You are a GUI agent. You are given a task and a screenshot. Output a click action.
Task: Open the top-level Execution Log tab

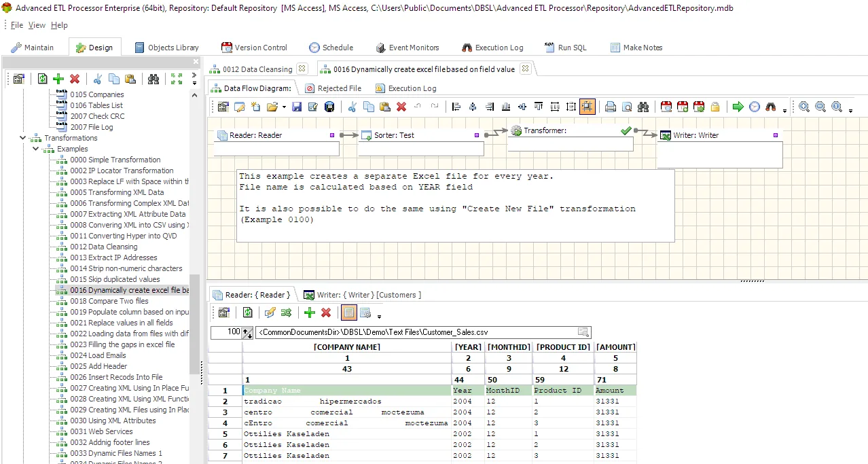pyautogui.click(x=492, y=48)
